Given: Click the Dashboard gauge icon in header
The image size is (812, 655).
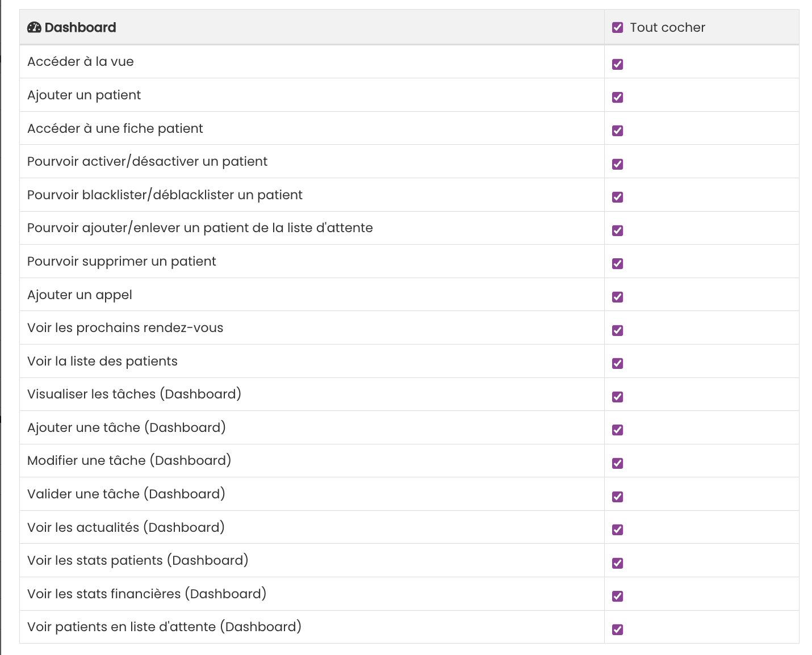Looking at the screenshot, I should [34, 27].
